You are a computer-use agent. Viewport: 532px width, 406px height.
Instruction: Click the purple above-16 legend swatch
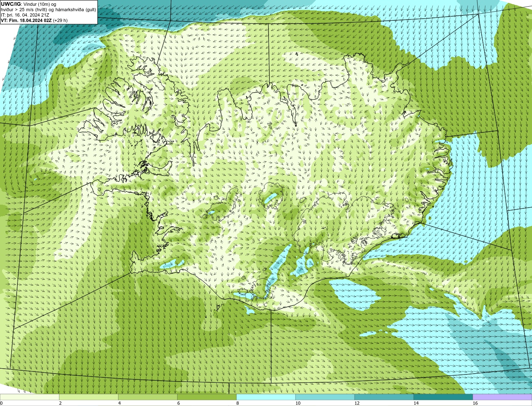[502, 397]
